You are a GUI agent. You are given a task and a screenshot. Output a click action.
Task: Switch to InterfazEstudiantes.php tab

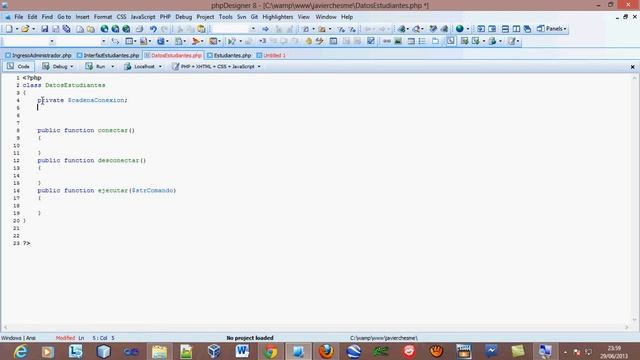pyautogui.click(x=108, y=56)
